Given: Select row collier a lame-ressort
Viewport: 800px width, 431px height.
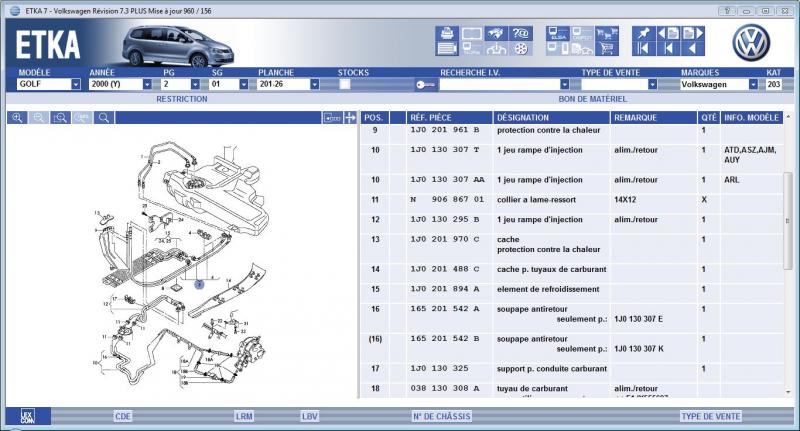Looking at the screenshot, I should pos(571,200).
